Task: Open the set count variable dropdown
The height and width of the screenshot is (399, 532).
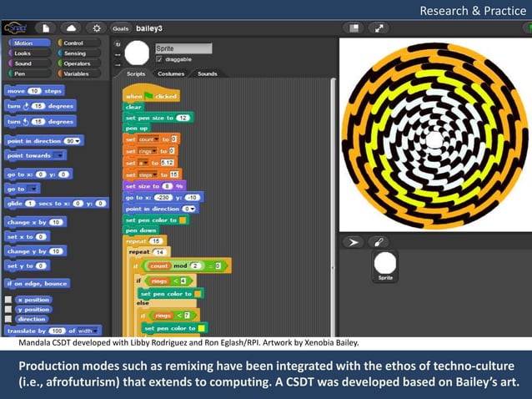Action: tap(156, 139)
